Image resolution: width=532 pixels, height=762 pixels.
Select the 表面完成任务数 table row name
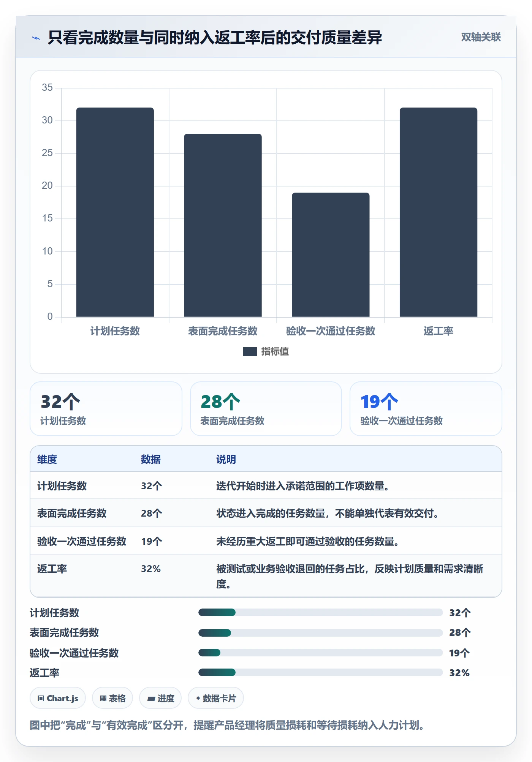[x=72, y=513]
